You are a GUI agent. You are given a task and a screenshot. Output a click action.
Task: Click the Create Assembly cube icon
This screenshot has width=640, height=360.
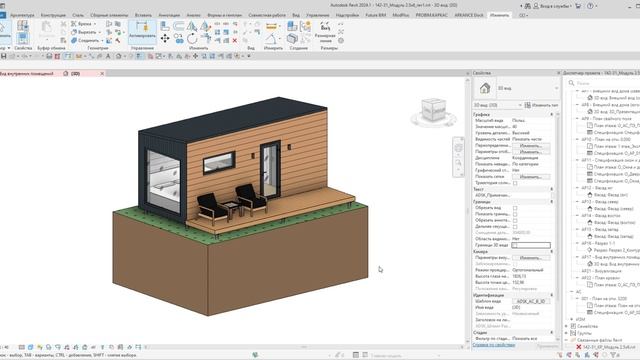(x=292, y=39)
